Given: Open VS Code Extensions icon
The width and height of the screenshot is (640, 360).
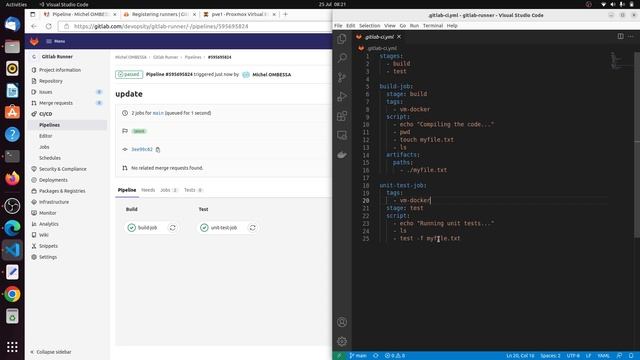Looking at the screenshot, I should click(342, 116).
